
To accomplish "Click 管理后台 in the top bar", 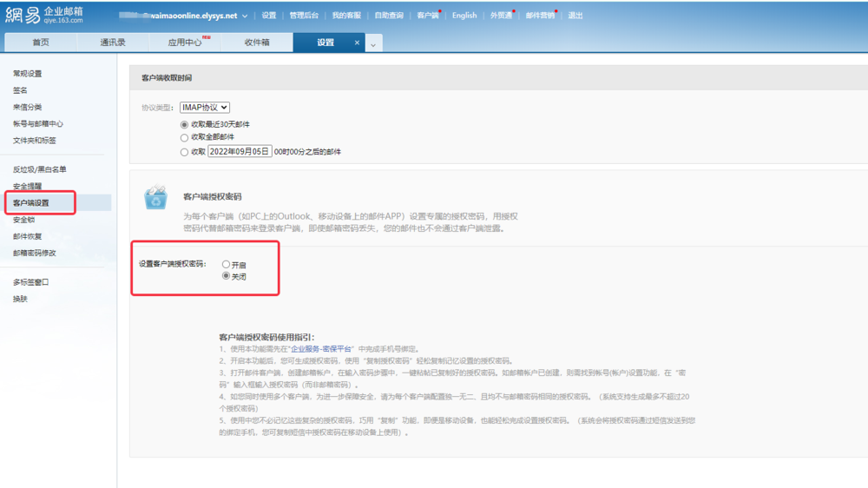I will tap(304, 16).
